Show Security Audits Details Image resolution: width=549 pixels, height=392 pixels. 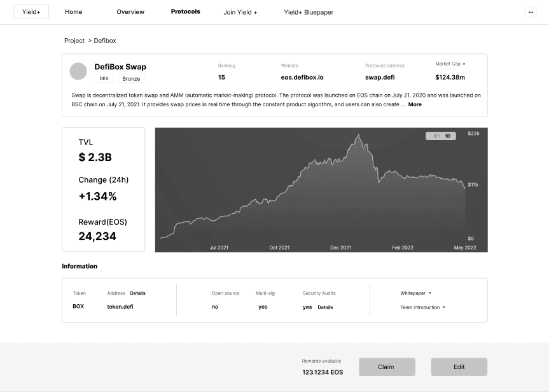(325, 307)
